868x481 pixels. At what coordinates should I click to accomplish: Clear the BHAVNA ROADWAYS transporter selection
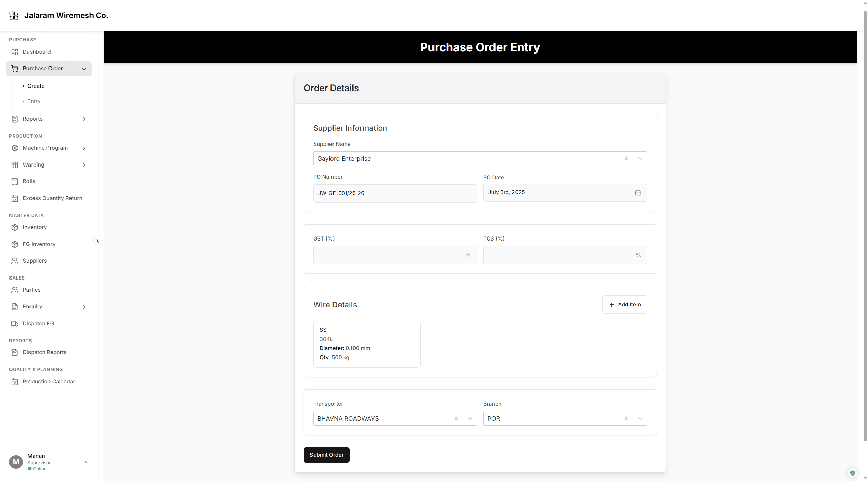456,418
